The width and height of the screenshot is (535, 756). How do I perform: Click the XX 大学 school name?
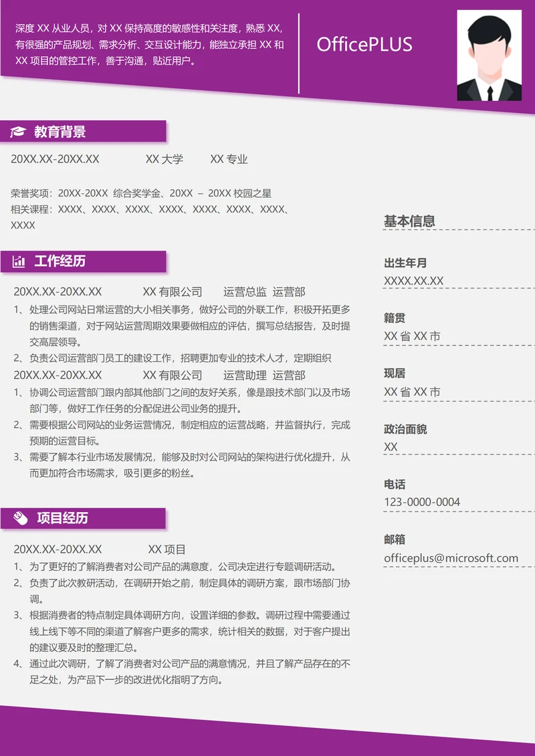(164, 159)
